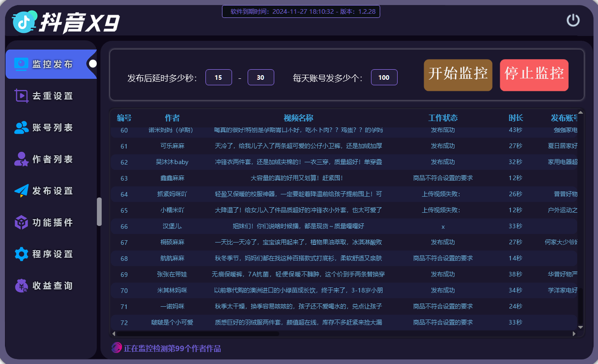The height and width of the screenshot is (364, 598).
Task: Click the 程序设置 gear icon
Action: coord(21,254)
